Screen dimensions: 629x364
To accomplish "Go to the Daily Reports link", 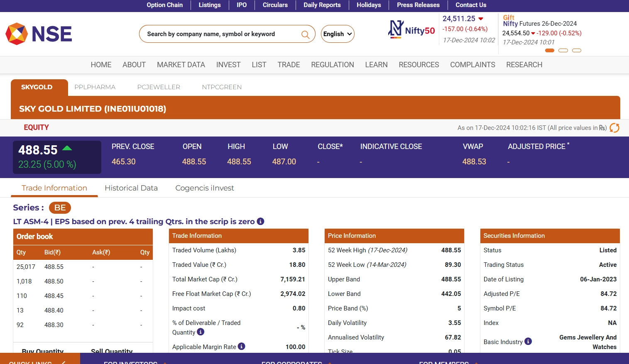I will click(x=322, y=5).
